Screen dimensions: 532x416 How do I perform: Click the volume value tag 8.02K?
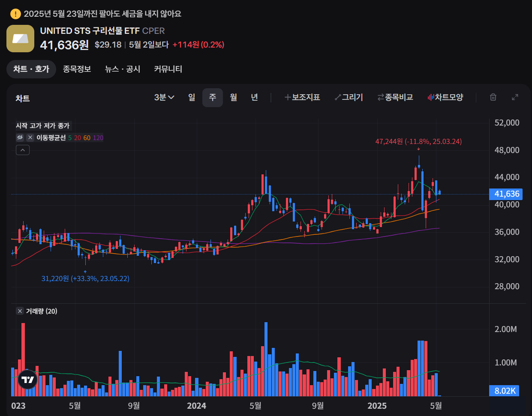coord(505,391)
